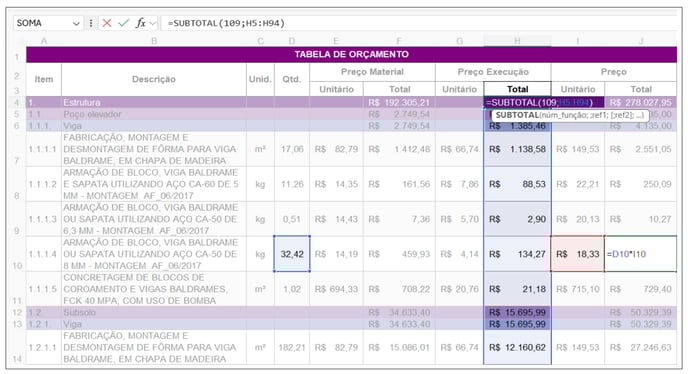Select the Preço Execução Total header
Viewport: 688px width, 374px height.
click(517, 89)
